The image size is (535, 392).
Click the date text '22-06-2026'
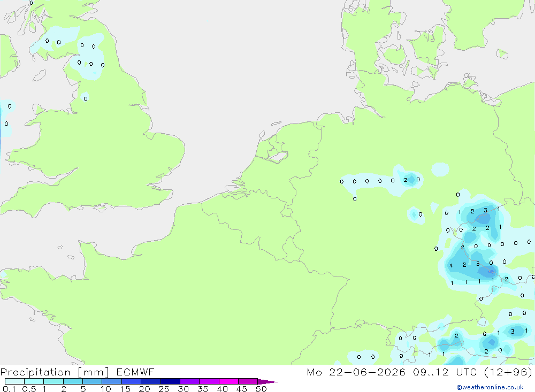pos(367,372)
